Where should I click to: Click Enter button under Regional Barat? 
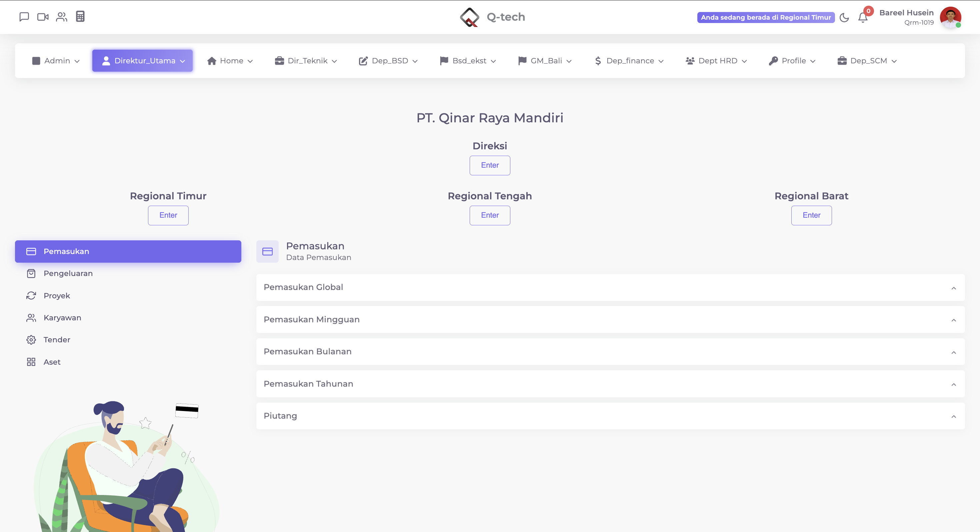click(x=811, y=215)
